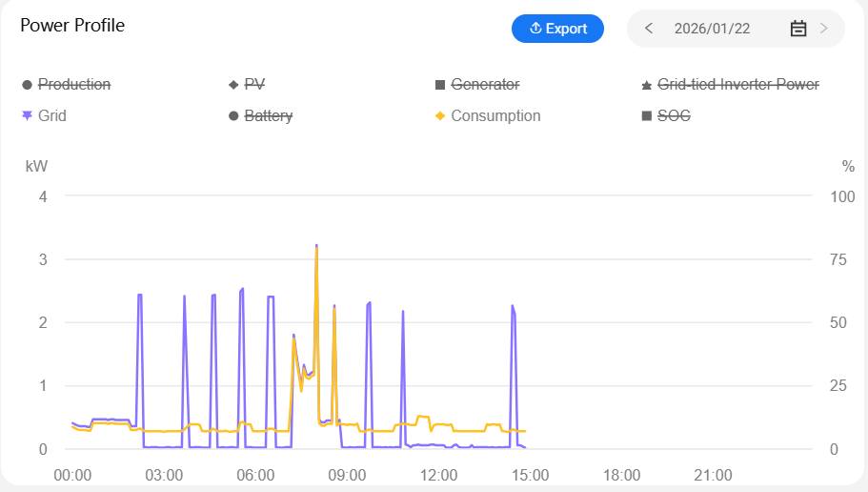Click the 2026/01/22 date field

coord(712,29)
